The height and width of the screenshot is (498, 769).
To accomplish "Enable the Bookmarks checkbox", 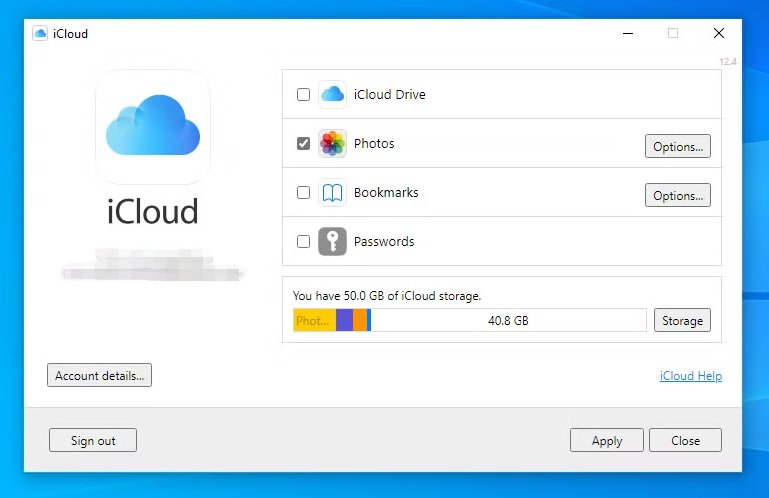I will click(304, 192).
